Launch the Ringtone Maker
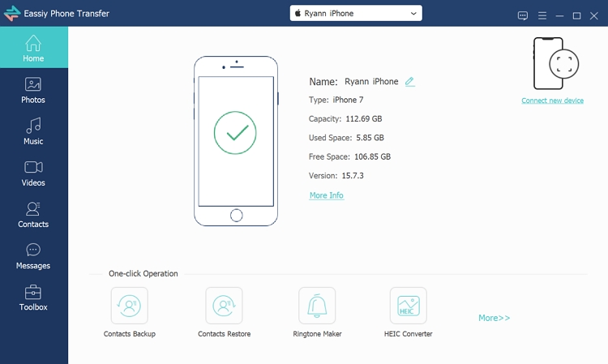608x364 pixels. pos(317,306)
